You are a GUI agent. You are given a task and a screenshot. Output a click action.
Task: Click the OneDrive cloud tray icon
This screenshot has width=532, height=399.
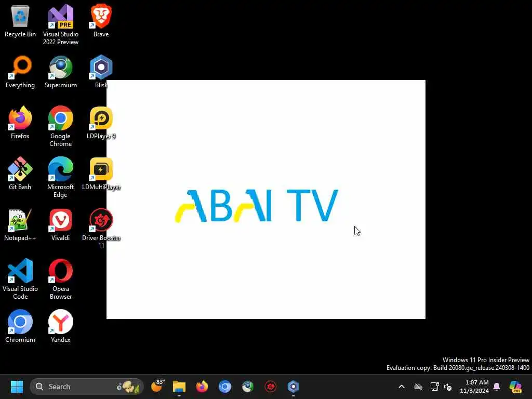tap(418, 387)
